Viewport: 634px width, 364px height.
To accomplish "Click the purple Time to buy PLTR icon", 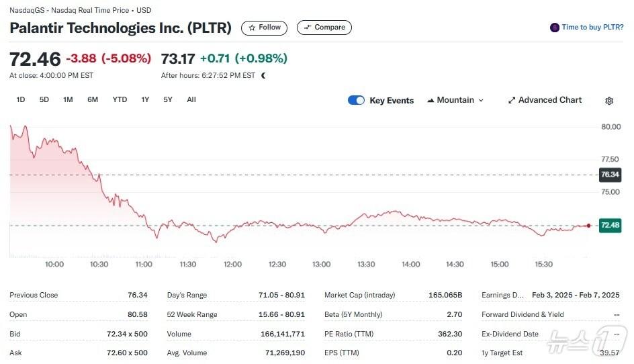I will [x=555, y=28].
